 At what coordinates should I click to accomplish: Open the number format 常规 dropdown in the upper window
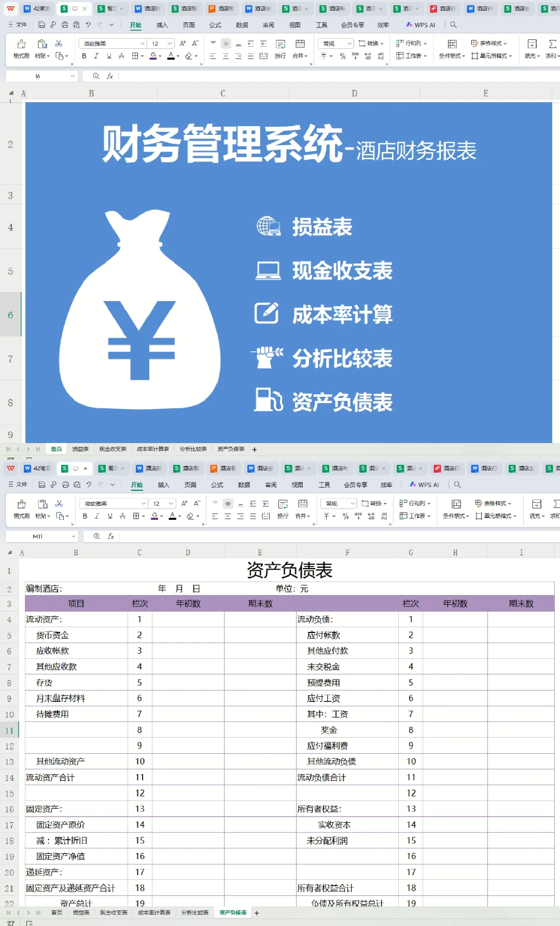pos(349,44)
